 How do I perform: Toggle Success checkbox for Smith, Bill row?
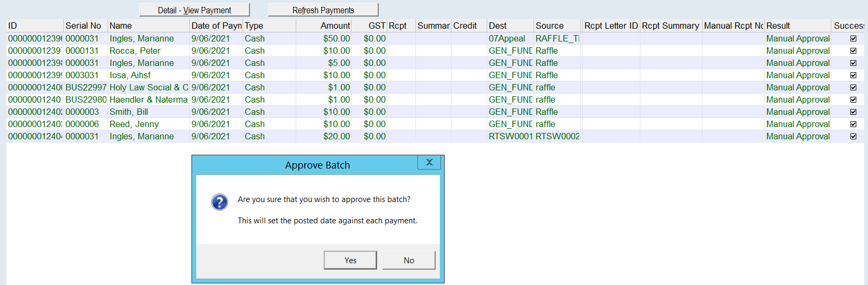coord(853,112)
